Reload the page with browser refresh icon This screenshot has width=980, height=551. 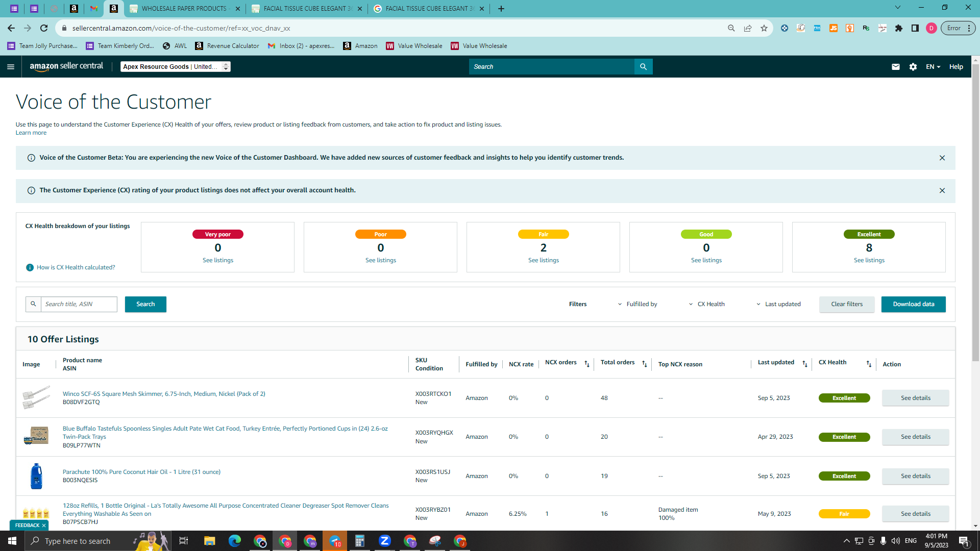coord(44,28)
